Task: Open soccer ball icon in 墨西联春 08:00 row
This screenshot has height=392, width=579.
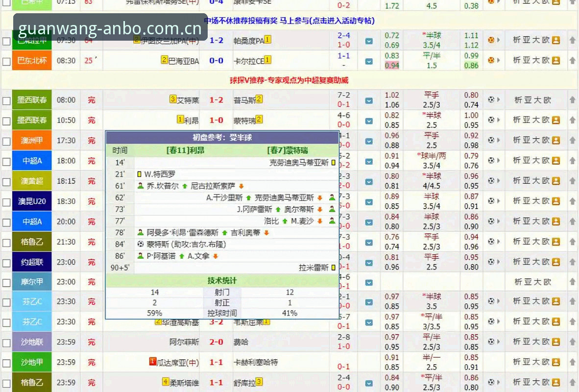Action: (x=491, y=100)
